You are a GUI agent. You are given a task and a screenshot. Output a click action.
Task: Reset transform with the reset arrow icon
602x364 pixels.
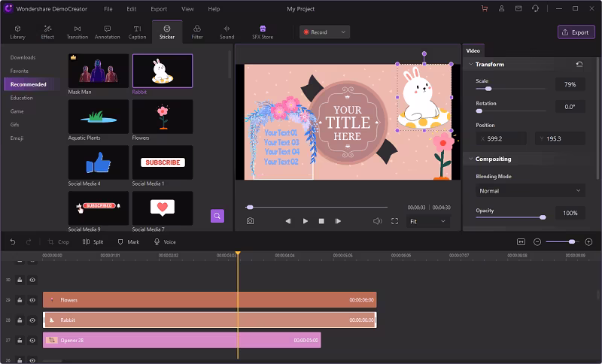coord(579,65)
